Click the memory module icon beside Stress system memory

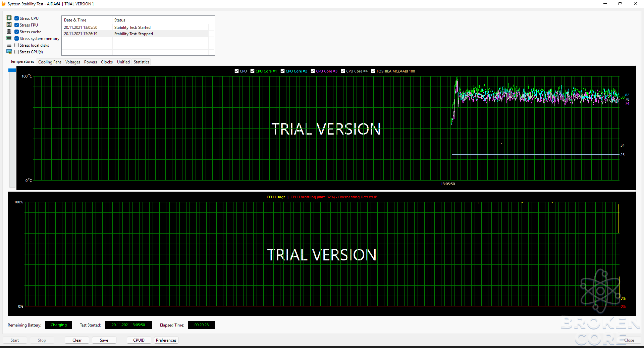click(x=9, y=38)
